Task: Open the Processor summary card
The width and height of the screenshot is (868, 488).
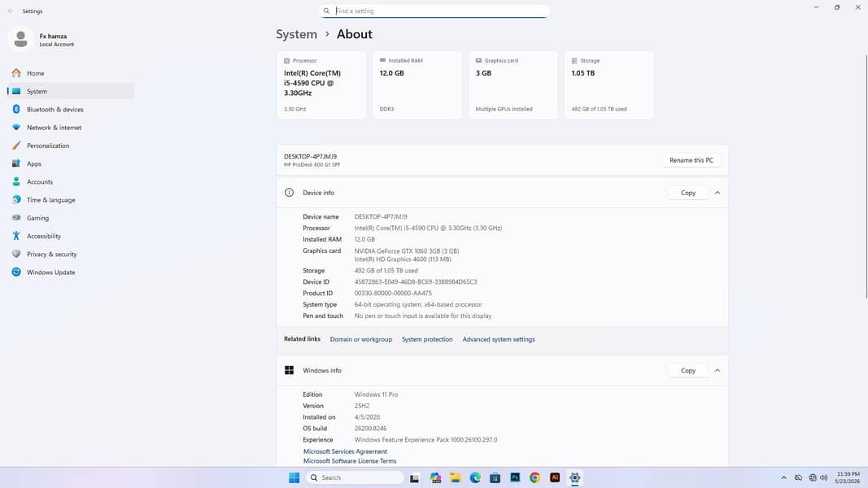Action: [321, 85]
